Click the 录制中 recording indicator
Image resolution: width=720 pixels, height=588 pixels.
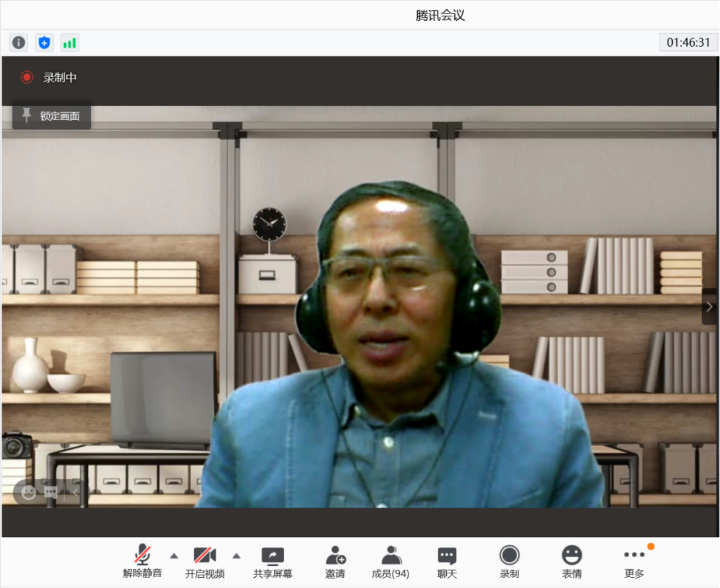click(49, 78)
